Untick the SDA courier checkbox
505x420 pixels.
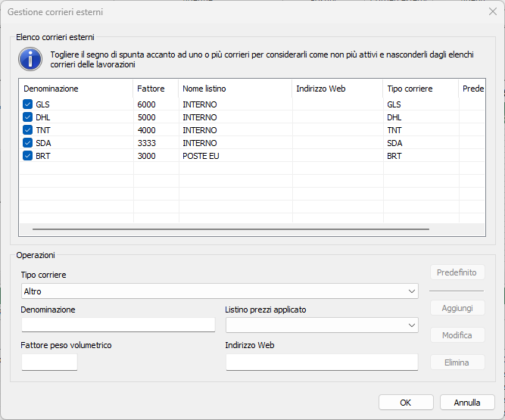point(28,143)
